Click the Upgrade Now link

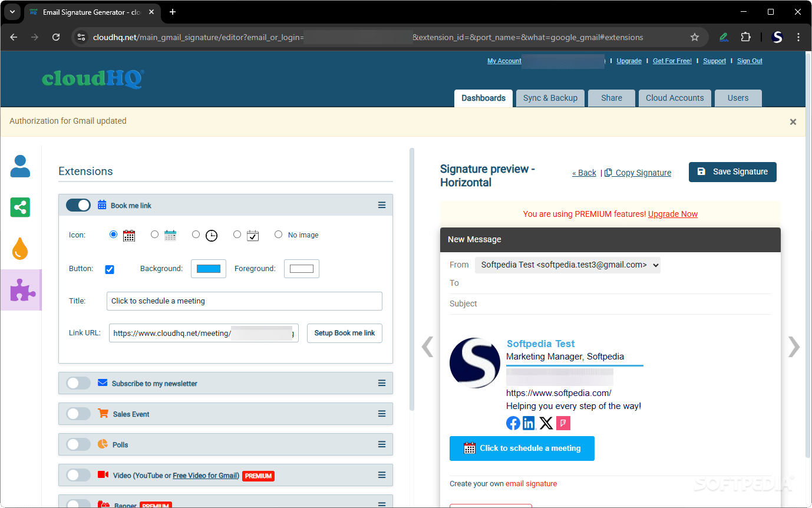tap(673, 214)
